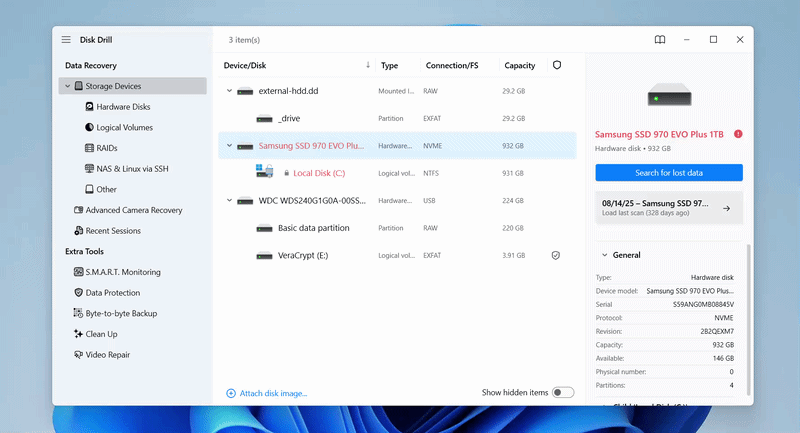Image resolution: width=800 pixels, height=433 pixels.
Task: Open Hardware Disks category
Action: tap(123, 107)
